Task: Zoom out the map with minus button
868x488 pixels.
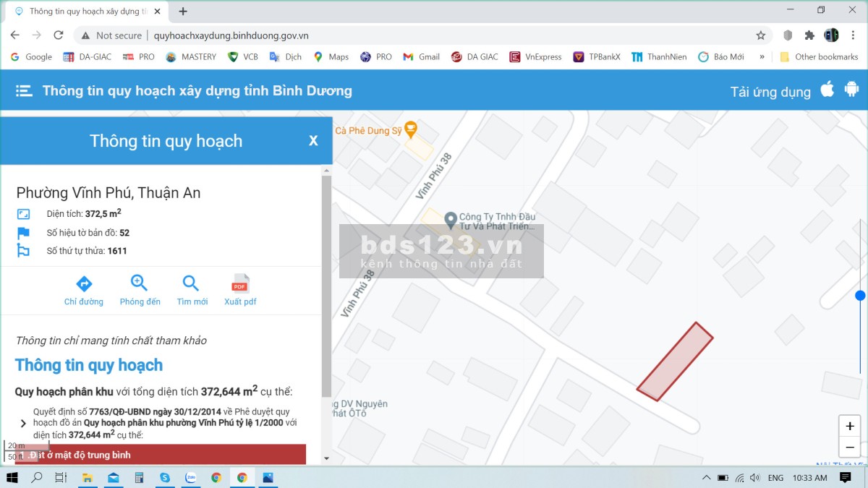Action: [850, 448]
